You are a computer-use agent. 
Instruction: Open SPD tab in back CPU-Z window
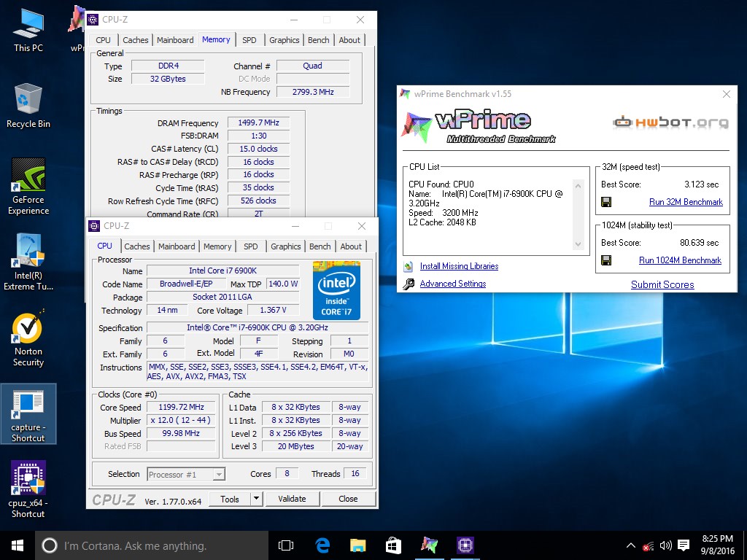249,40
